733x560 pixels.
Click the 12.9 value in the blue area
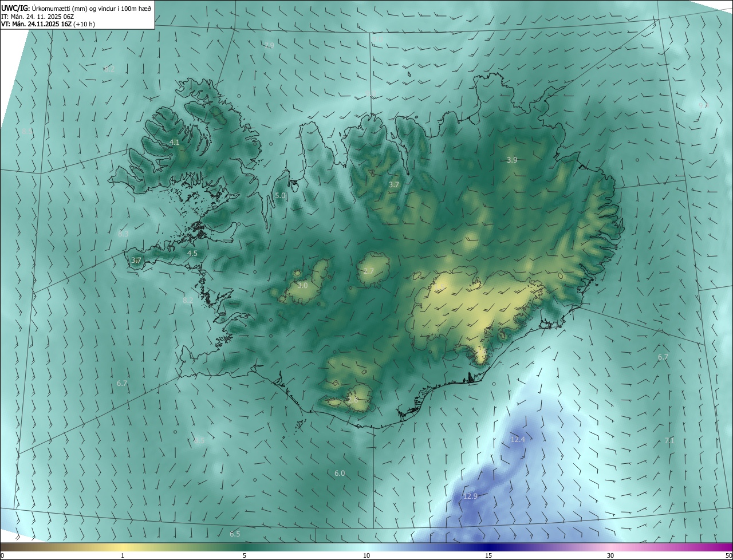pos(470,496)
